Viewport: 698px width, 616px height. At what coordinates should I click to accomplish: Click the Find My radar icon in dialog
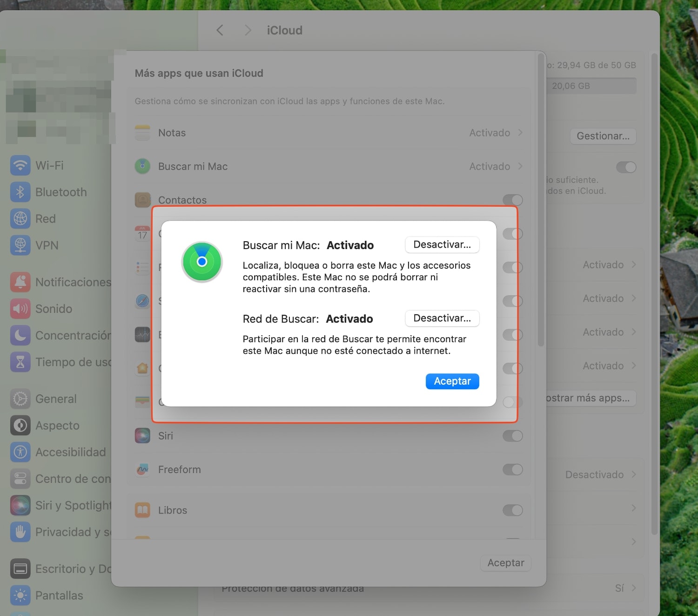(202, 262)
